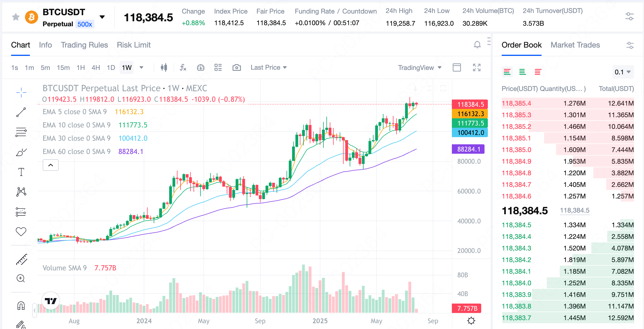Select the pattern drawing tool

point(21,192)
